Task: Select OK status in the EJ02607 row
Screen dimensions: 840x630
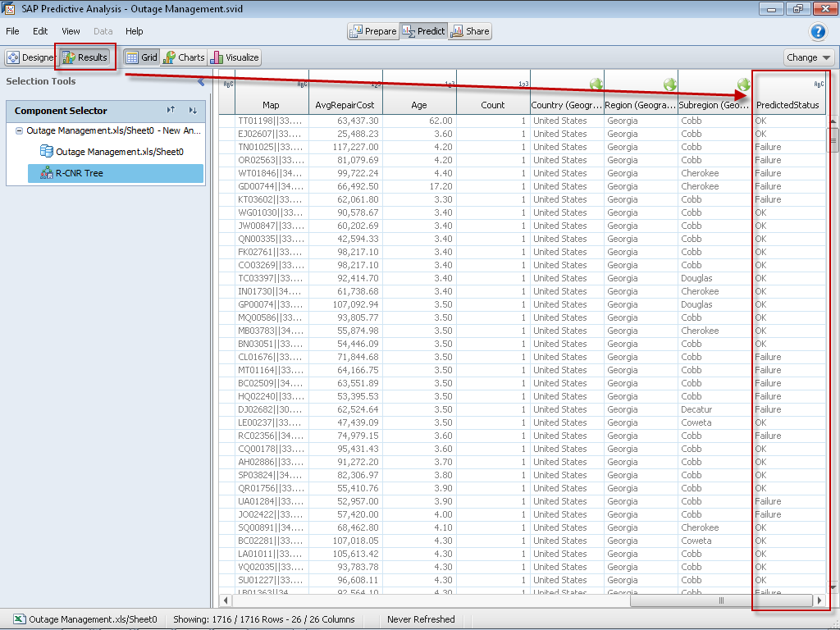Action: [788, 134]
